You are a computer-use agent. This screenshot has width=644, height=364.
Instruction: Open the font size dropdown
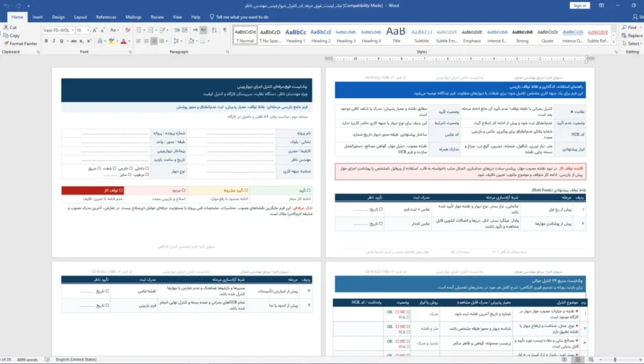pos(87,30)
